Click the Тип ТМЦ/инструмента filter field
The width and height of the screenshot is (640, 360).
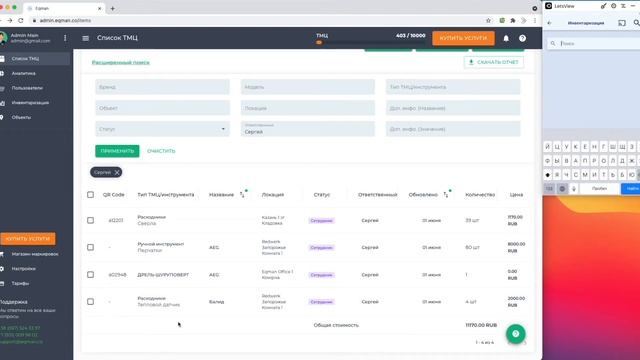click(x=453, y=87)
